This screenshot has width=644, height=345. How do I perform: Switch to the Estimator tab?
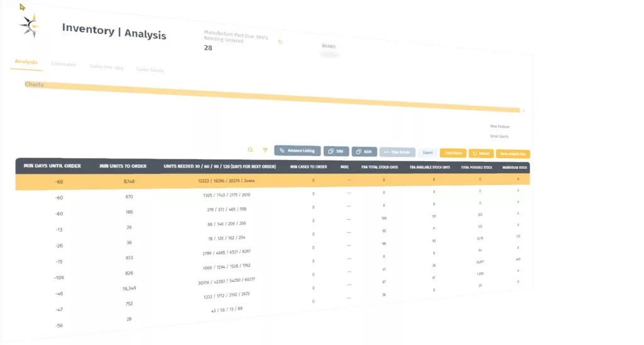(x=64, y=64)
